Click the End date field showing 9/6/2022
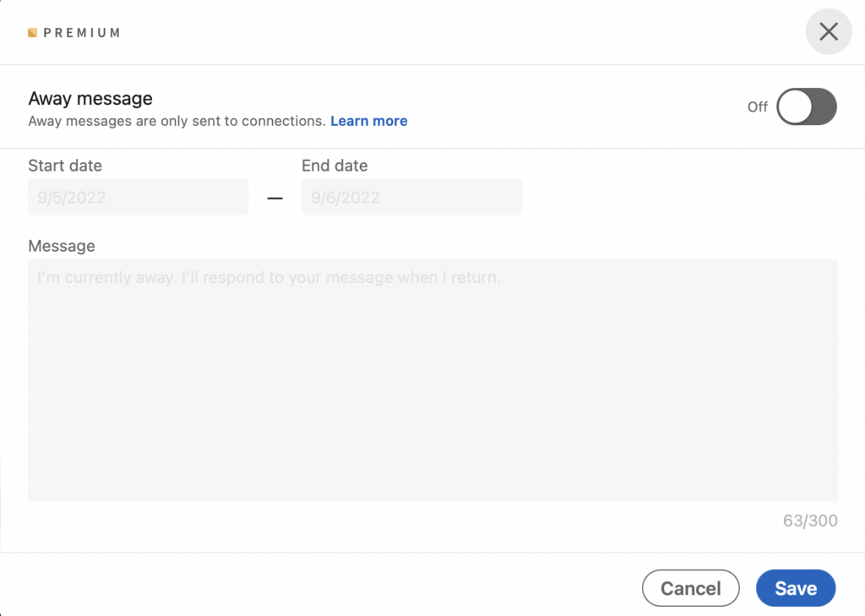Image resolution: width=865 pixels, height=616 pixels. 411,197
